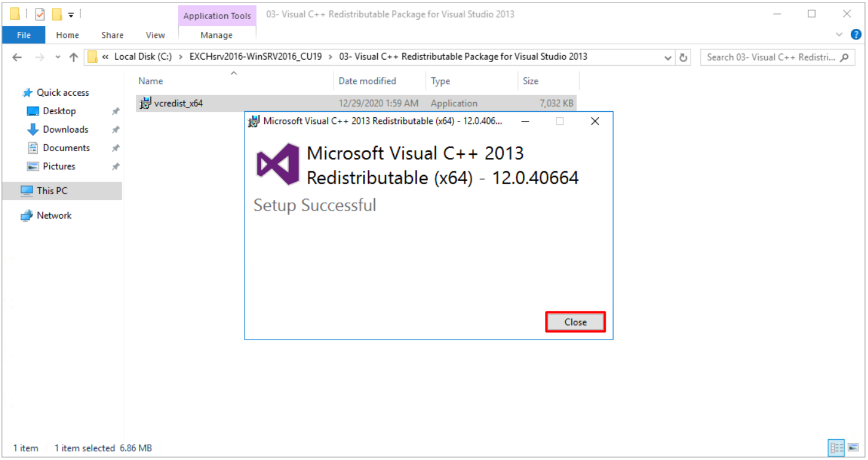Screen dimensions: 868x460
Task: Maximize the File Explorer window
Action: click(x=811, y=14)
